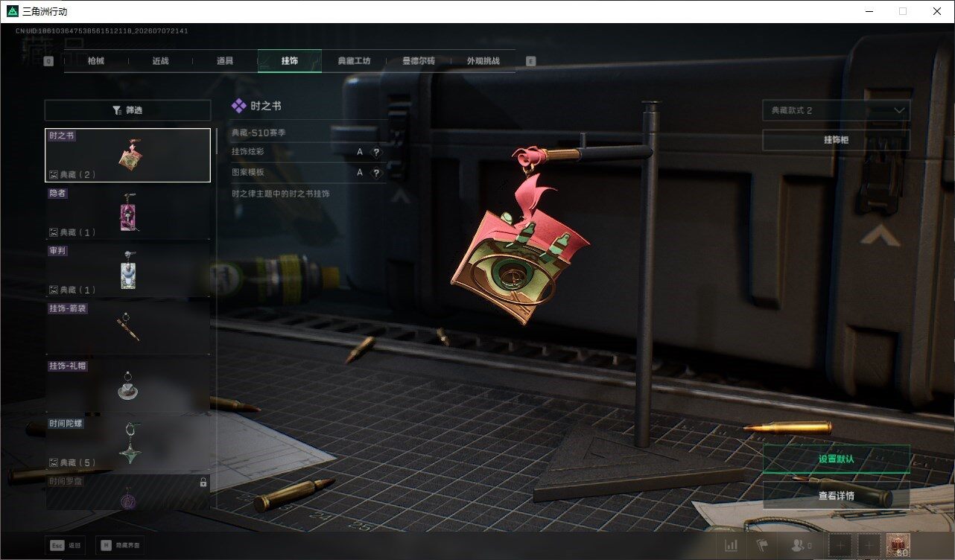955x560 pixels.
Task: Open the friends icon showing 0
Action: pos(801,546)
